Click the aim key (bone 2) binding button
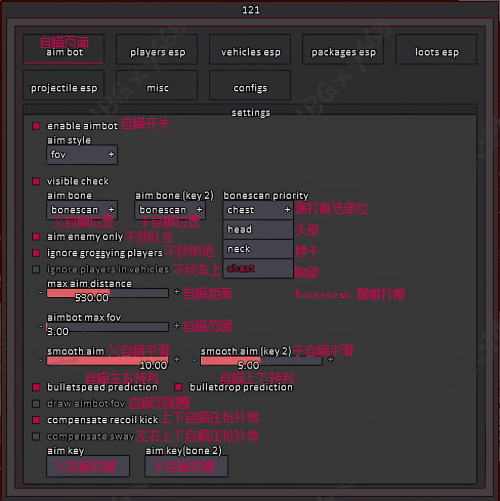The image size is (500, 501). point(186,466)
